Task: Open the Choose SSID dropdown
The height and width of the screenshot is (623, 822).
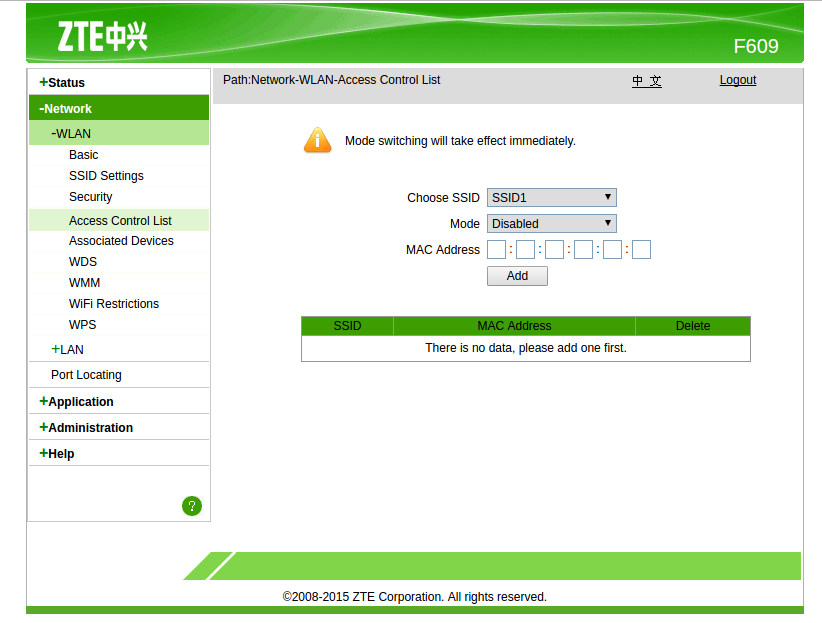Action: tap(551, 198)
